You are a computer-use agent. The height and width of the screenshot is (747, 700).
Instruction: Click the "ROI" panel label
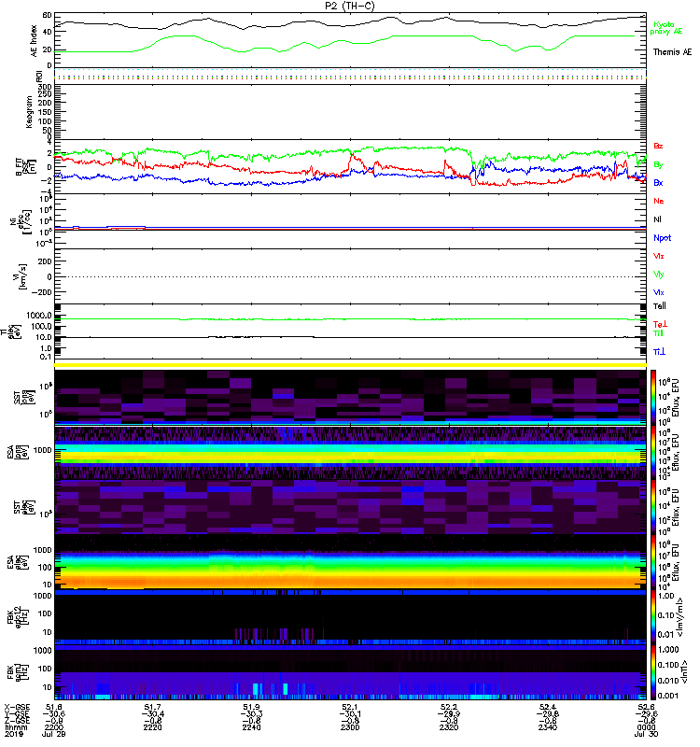(x=39, y=77)
